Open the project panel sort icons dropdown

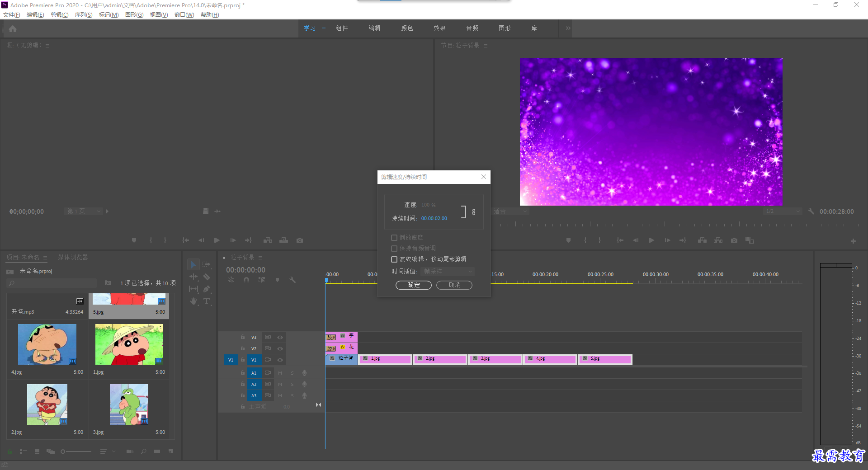(x=108, y=451)
